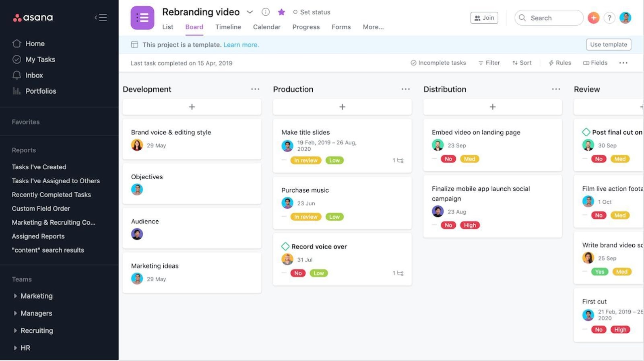The width and height of the screenshot is (644, 361).
Task: Toggle the Incomplete tasks filter
Action: tap(438, 63)
